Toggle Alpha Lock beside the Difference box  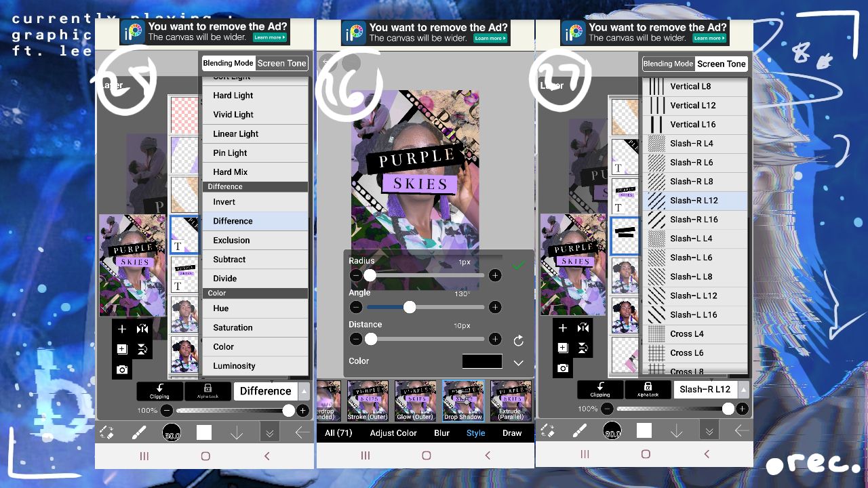click(208, 391)
